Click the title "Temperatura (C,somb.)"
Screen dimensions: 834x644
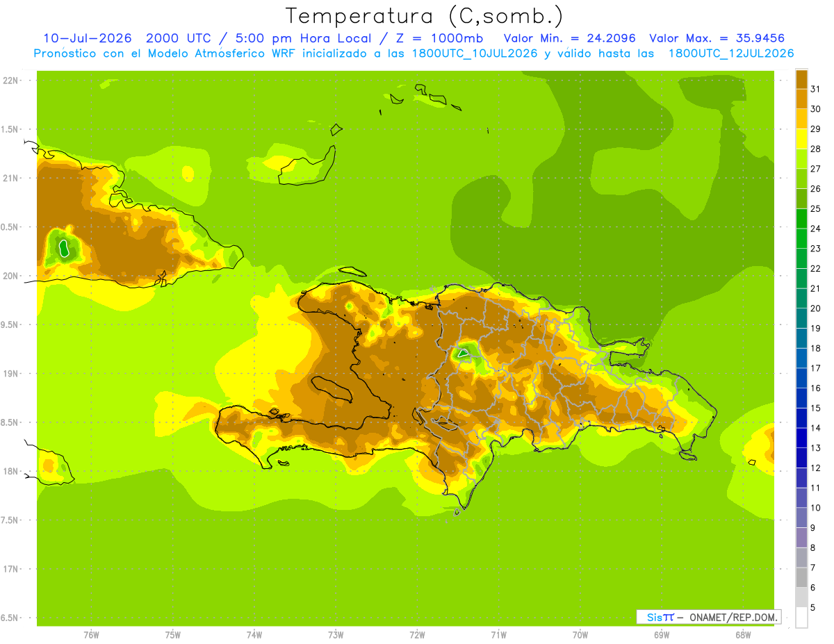(x=425, y=16)
